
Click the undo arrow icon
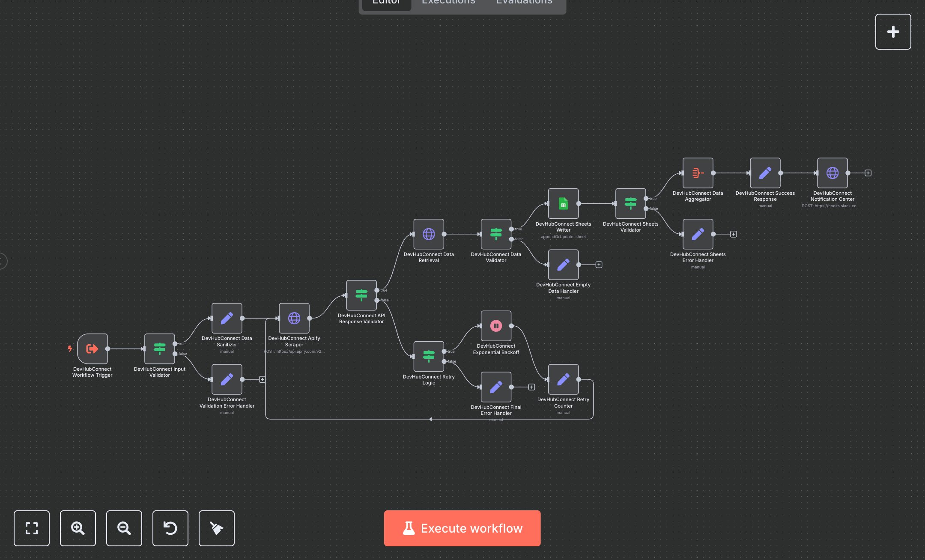click(170, 528)
